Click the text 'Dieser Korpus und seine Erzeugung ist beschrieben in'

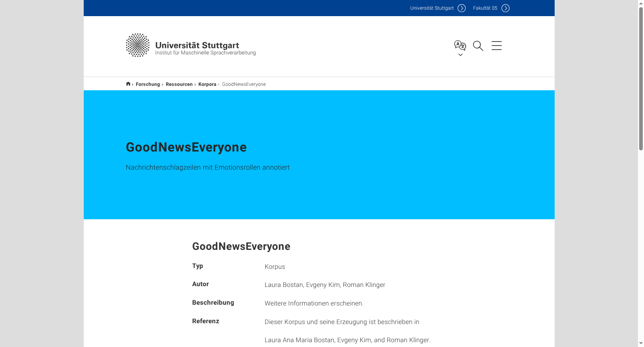tap(342, 322)
